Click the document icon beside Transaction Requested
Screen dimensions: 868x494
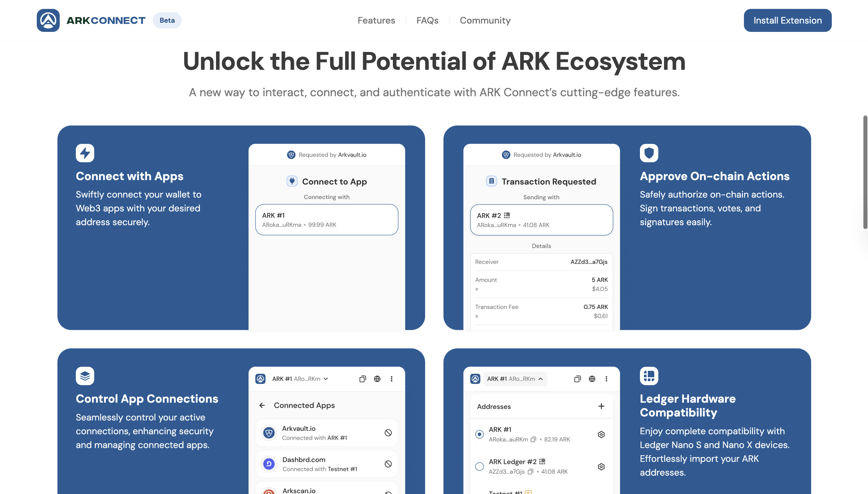(491, 181)
